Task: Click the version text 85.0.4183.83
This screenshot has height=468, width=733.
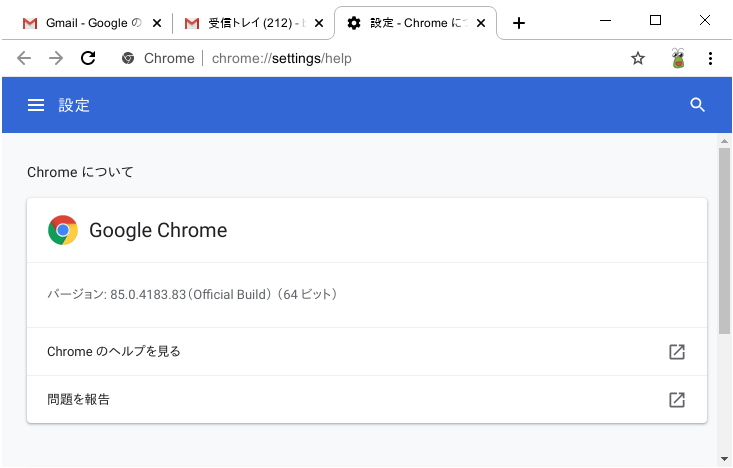Action: [x=148, y=295]
